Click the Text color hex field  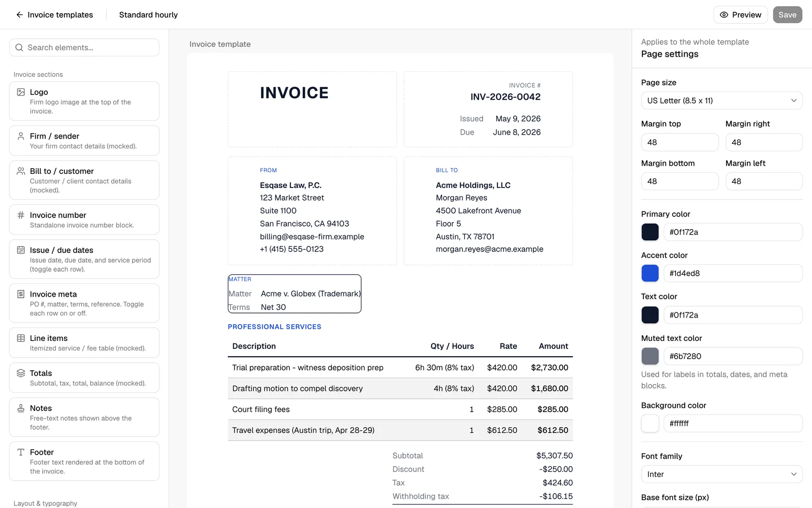(x=733, y=315)
